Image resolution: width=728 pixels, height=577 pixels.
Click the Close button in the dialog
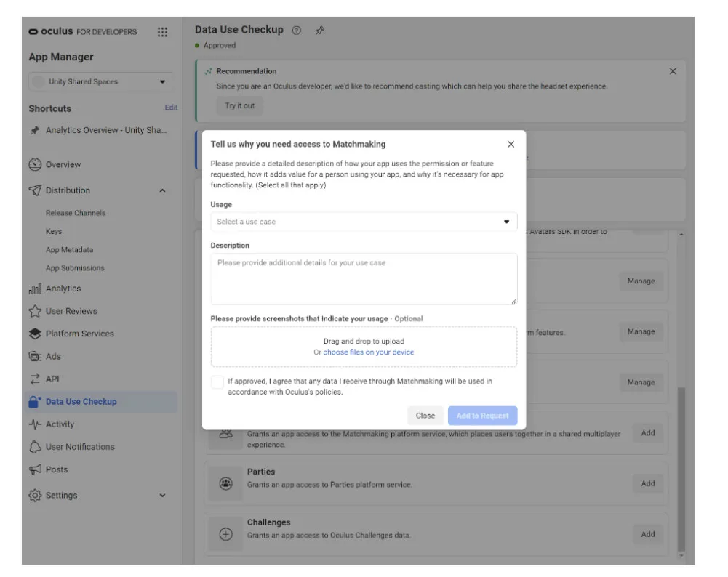pos(425,416)
